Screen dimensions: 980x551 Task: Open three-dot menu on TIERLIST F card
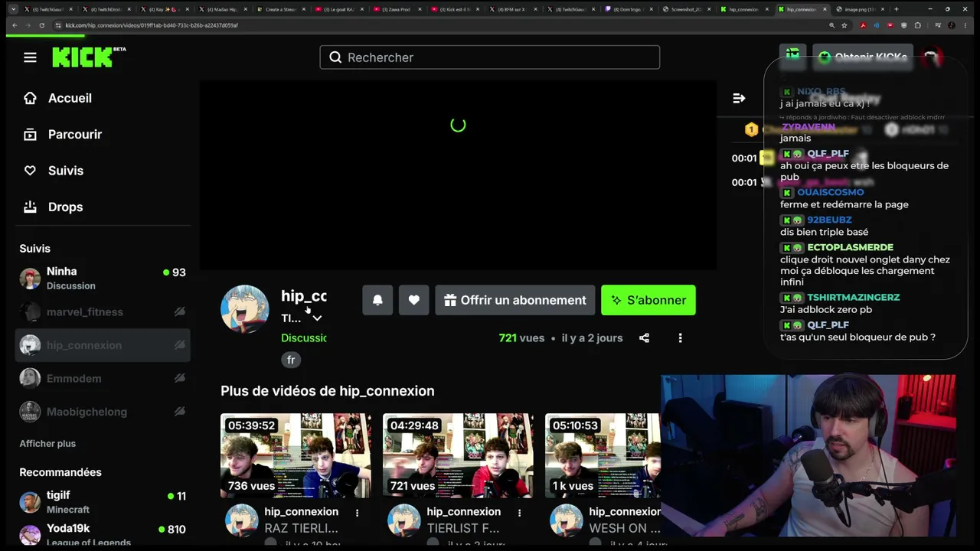(519, 512)
